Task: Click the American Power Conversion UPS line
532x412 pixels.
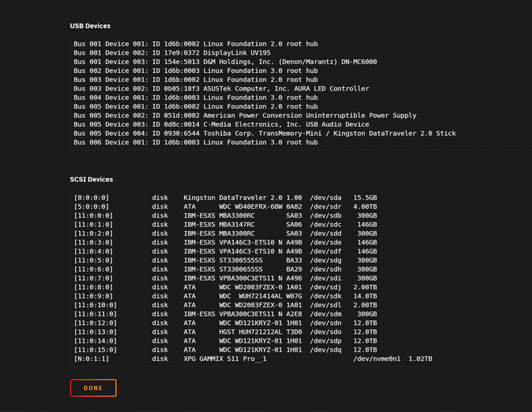Action: (245, 116)
